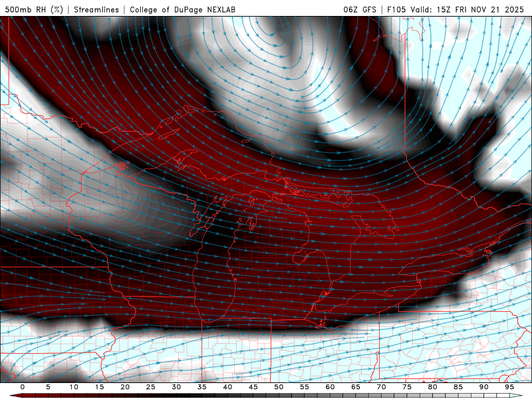
Task: Click the colorbar label '70'
Action: coord(381,387)
